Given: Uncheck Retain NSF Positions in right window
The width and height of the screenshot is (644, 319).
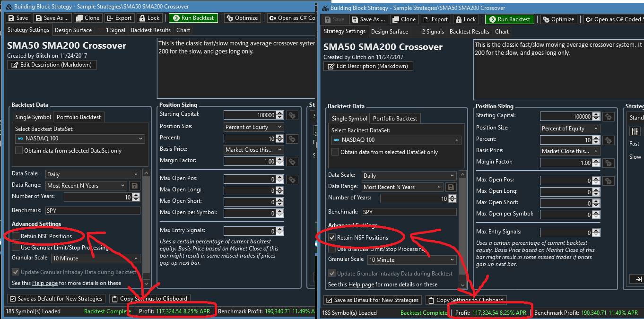Looking at the screenshot, I should [x=332, y=237].
